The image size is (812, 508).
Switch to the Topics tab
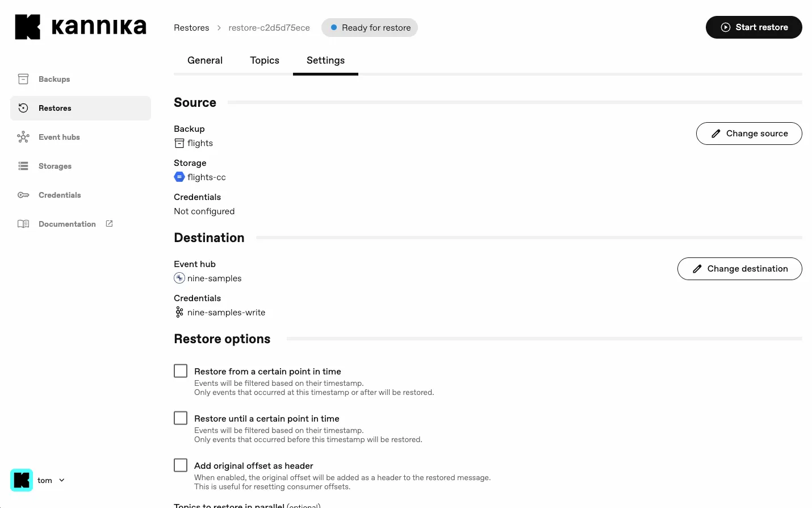point(265,60)
